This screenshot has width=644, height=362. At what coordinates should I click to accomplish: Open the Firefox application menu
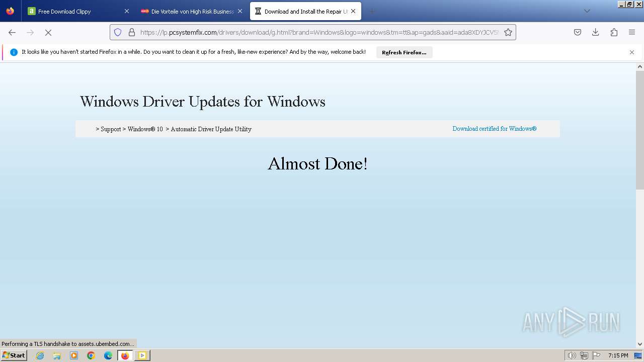[x=632, y=32]
